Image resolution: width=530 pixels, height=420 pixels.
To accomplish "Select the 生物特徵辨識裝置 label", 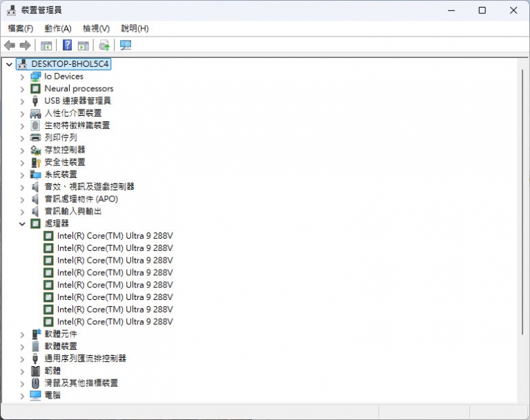I will click(x=77, y=126).
